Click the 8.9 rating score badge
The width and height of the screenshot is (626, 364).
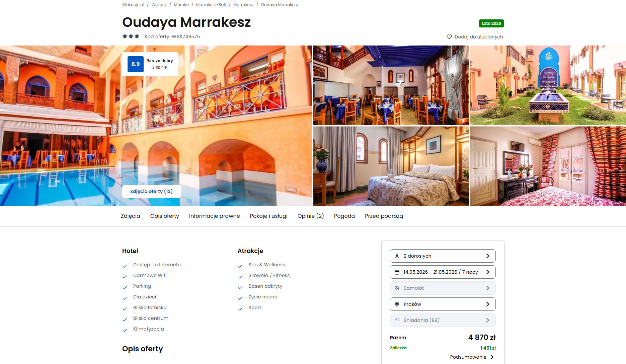coord(136,64)
